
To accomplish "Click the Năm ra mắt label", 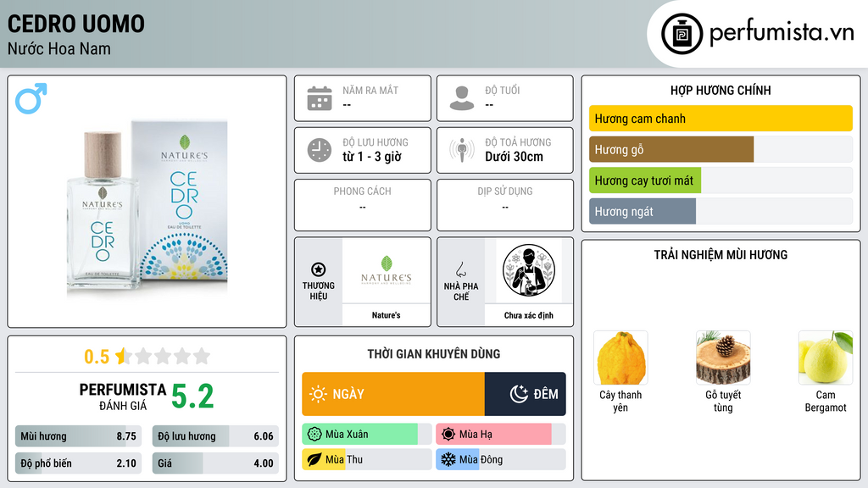I will 370,90.
